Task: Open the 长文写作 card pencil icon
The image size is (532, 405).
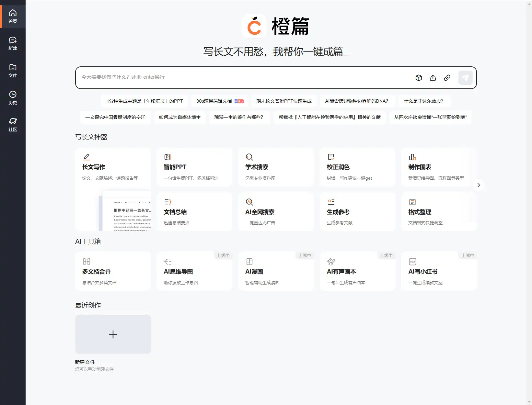Action: [x=87, y=157]
